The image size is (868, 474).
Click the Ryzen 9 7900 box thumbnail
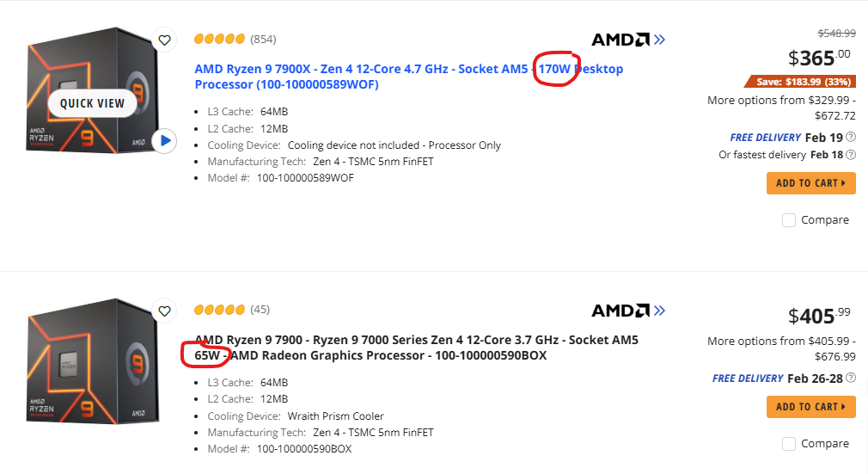coord(90,370)
